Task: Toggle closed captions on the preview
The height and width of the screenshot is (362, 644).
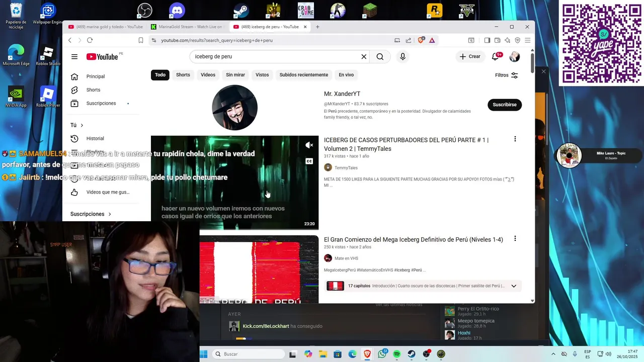Action: (309, 161)
